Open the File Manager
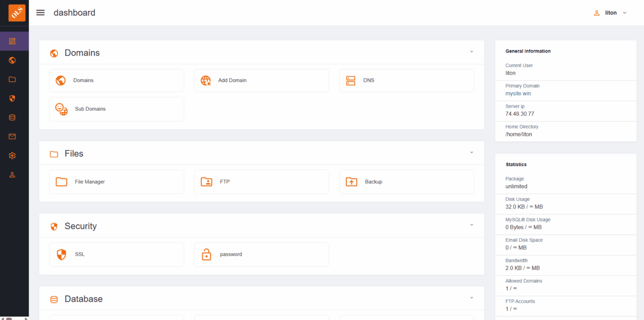Image resolution: width=644 pixels, height=320 pixels. [116, 182]
